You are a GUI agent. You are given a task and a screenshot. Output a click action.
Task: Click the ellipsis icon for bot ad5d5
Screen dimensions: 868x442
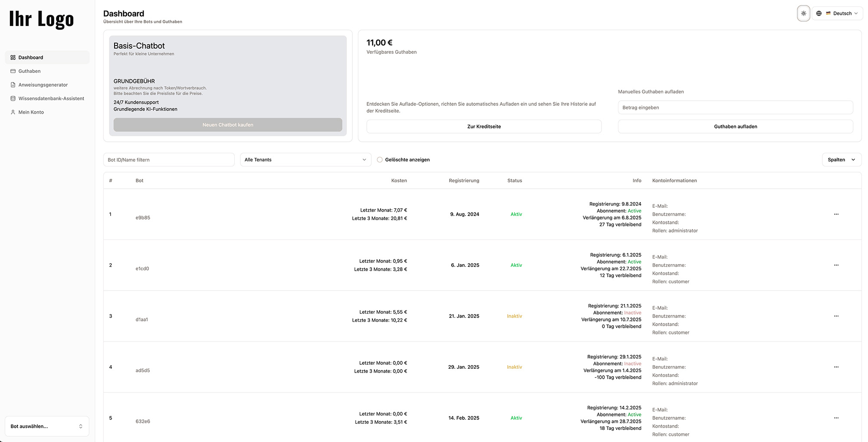836,367
